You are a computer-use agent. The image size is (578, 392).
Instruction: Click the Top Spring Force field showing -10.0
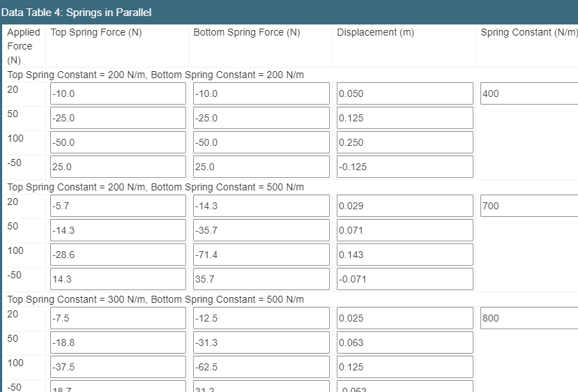[x=118, y=93]
